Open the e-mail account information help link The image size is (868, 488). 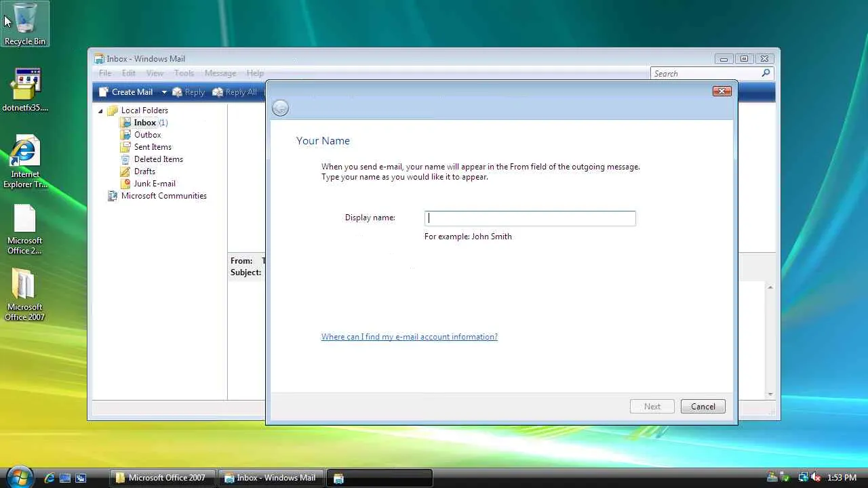point(410,337)
